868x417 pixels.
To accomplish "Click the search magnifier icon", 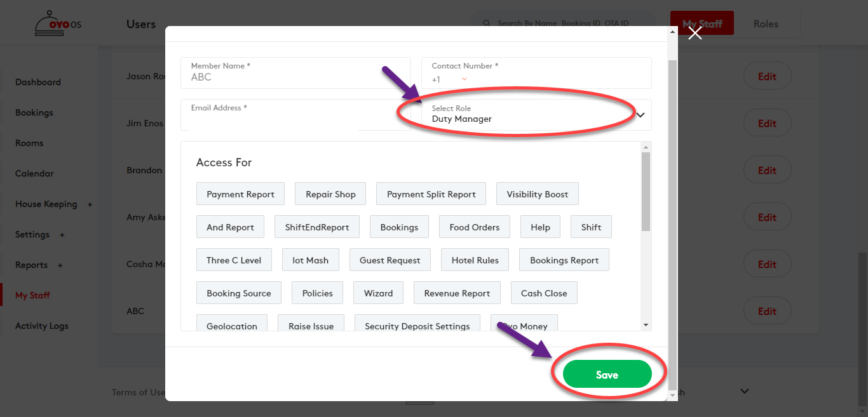I will (x=487, y=23).
